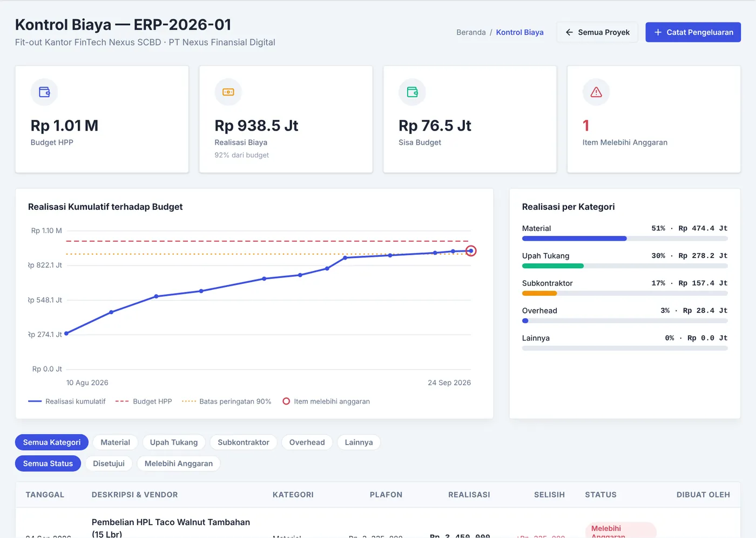756x538 pixels.
Task: Filter by Overhead category chip
Action: pyautogui.click(x=307, y=442)
